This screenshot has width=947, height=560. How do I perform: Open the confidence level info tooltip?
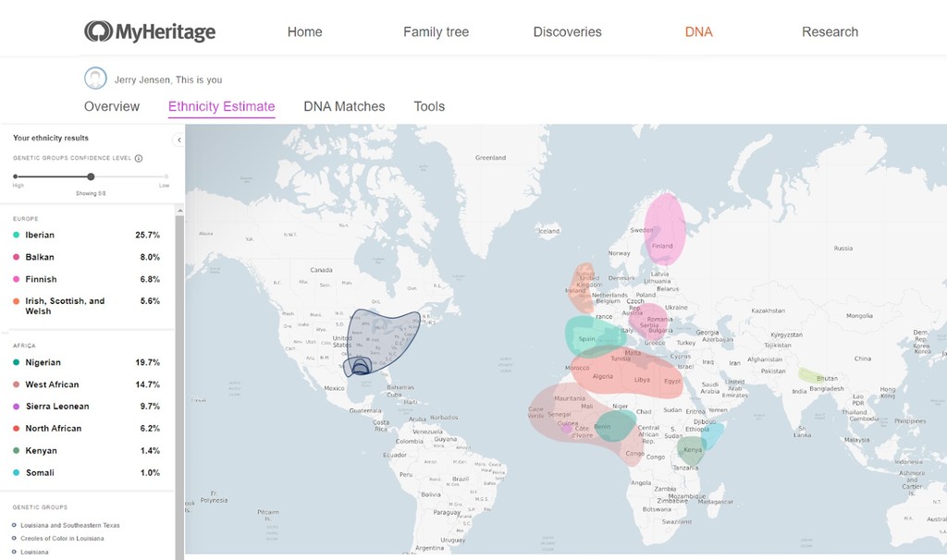[x=139, y=158]
